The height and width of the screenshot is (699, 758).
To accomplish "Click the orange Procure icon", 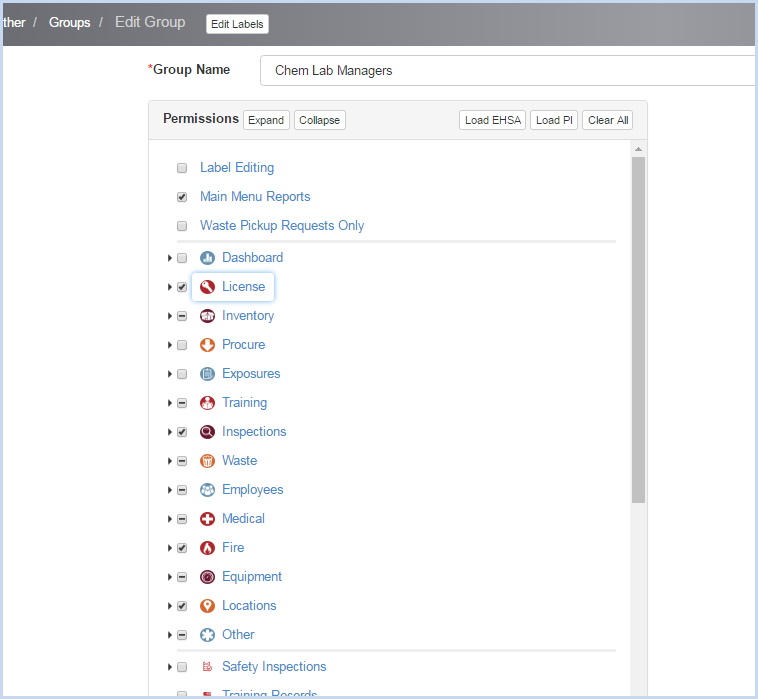I will (x=207, y=345).
